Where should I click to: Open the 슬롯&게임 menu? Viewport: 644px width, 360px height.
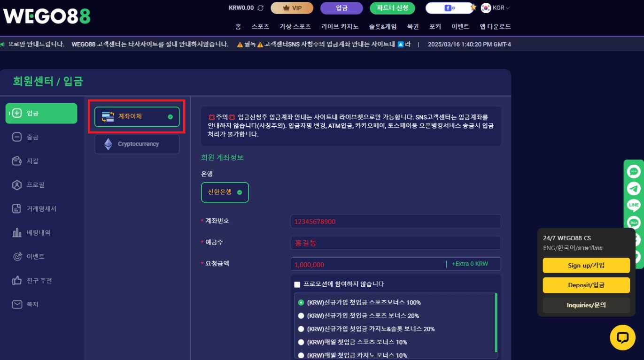(383, 27)
